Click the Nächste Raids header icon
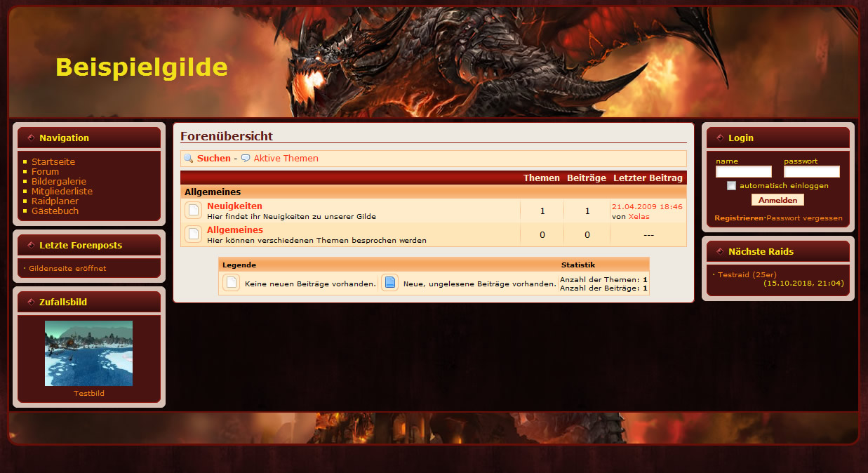 tap(720, 251)
